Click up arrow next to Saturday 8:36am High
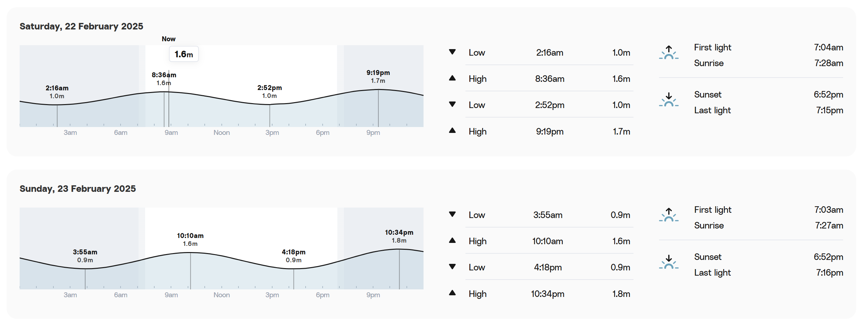The width and height of the screenshot is (868, 329). [x=452, y=78]
